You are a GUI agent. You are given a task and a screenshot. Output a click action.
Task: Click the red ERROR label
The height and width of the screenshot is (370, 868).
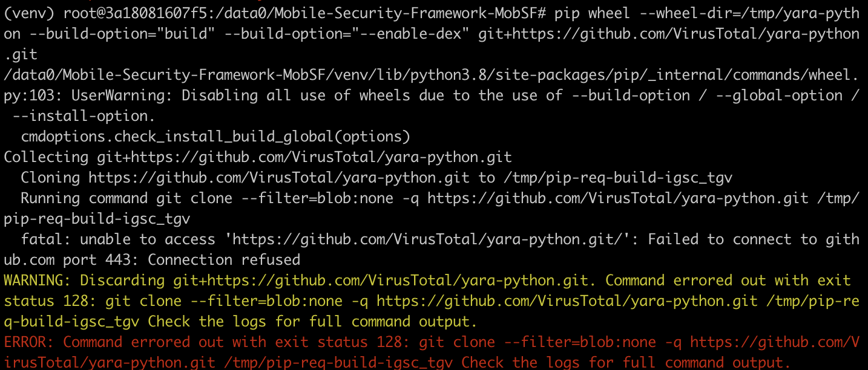[x=29, y=342]
